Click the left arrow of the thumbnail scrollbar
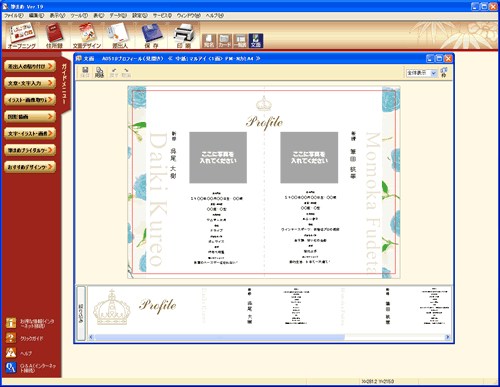This screenshot has width=500, height=387. (x=91, y=337)
